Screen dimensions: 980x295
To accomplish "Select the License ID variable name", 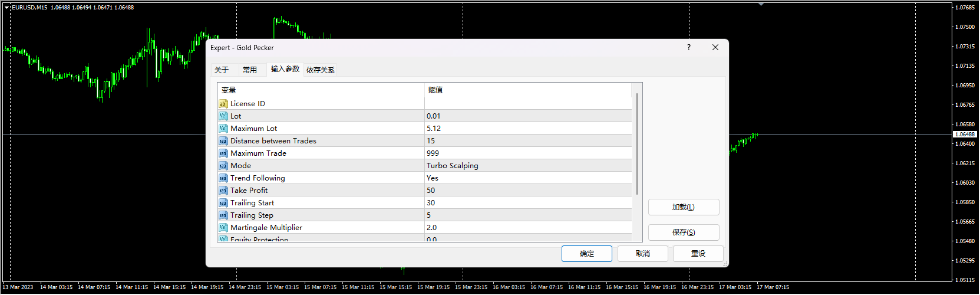I will point(248,104).
